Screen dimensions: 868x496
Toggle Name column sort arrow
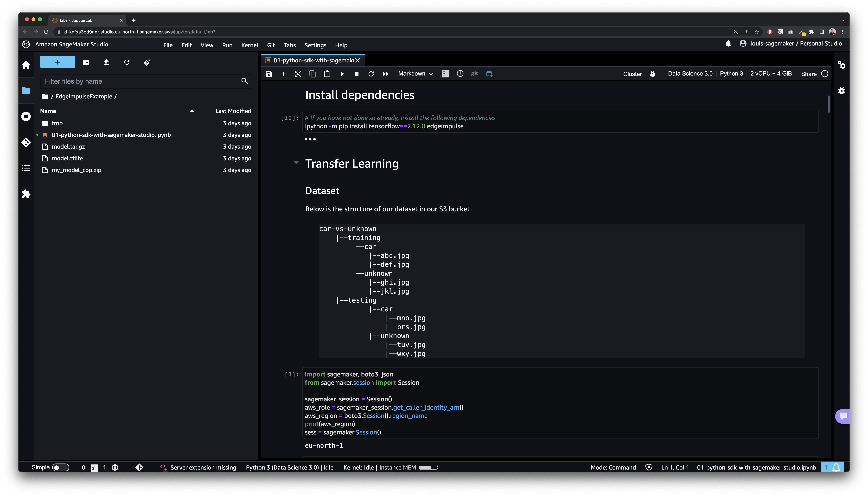click(192, 111)
